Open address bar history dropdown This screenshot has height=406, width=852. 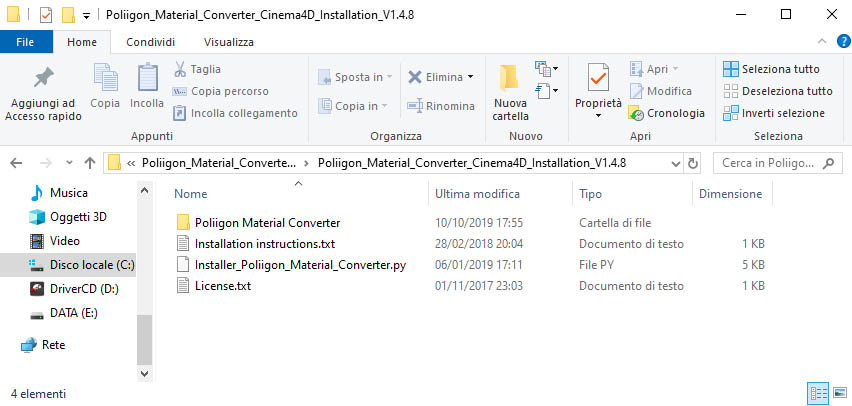tap(675, 163)
